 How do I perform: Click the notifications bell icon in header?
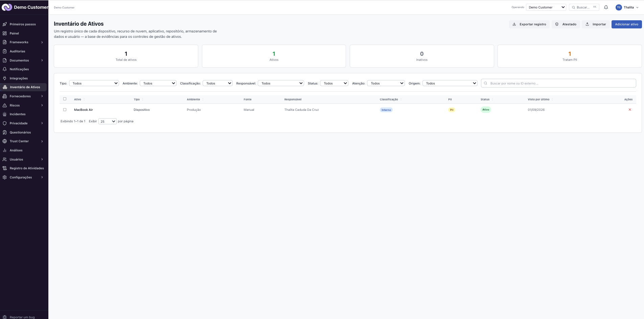coord(606,7)
